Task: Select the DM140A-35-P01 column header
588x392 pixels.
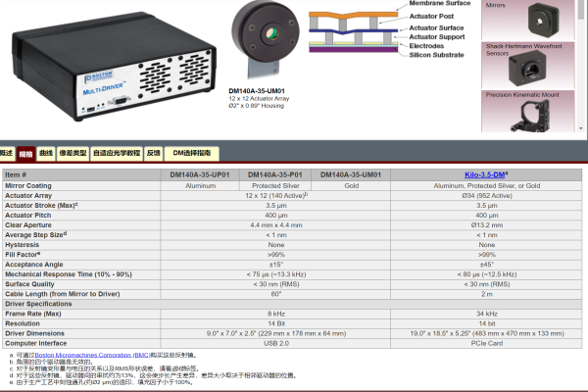Action: (x=275, y=174)
